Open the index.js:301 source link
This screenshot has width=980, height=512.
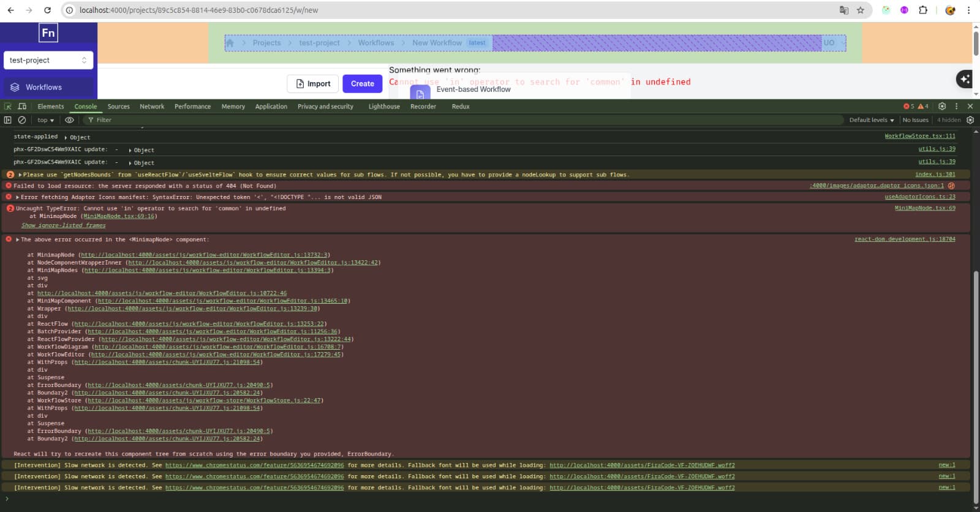[935, 175]
